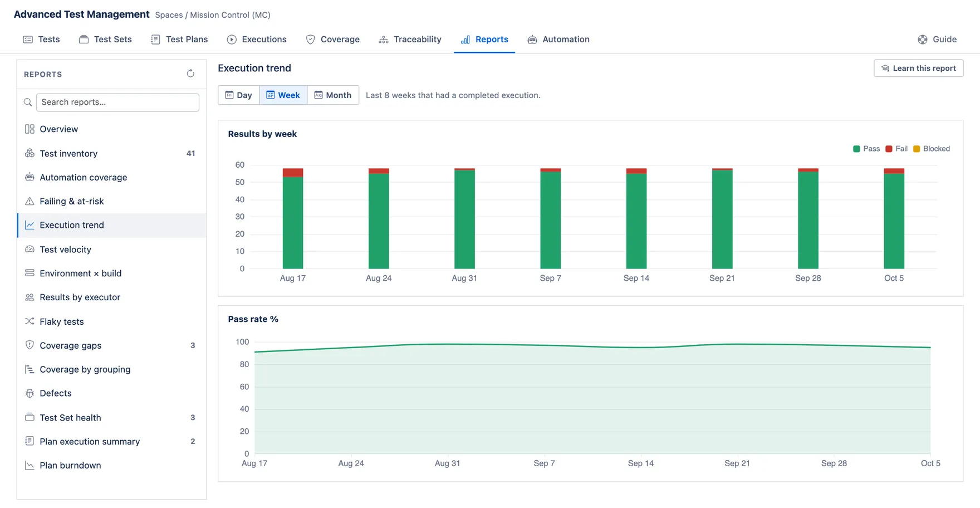Click the Automation coverage robot icon
The height and width of the screenshot is (508, 980).
pyautogui.click(x=30, y=177)
